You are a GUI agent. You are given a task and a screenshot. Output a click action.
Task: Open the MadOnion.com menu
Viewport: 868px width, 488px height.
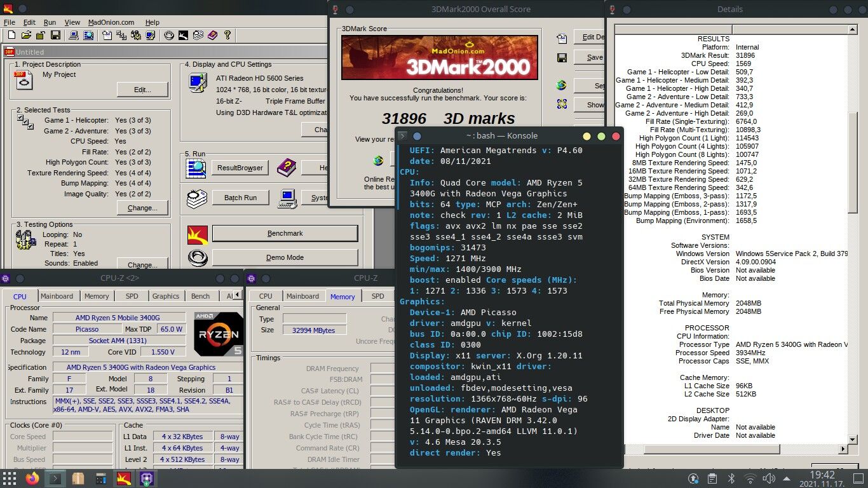(111, 22)
